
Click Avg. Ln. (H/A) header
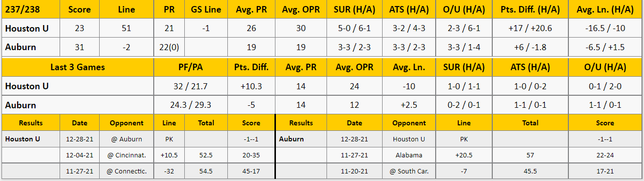click(x=605, y=10)
